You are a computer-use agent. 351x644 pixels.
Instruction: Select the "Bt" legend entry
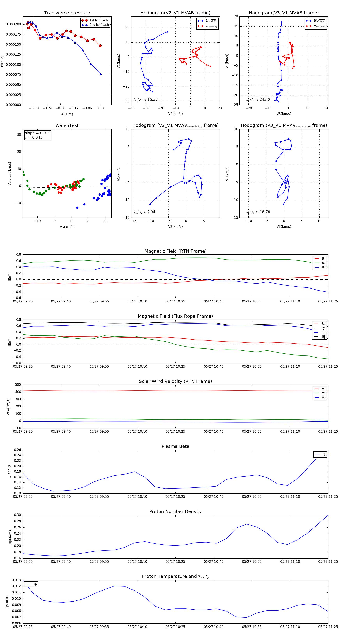click(x=320, y=263)
